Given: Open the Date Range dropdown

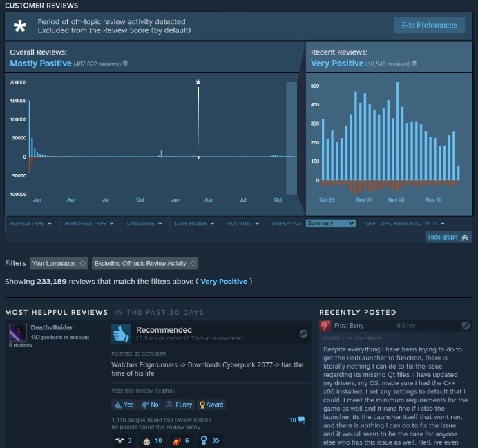Looking at the screenshot, I should [195, 224].
